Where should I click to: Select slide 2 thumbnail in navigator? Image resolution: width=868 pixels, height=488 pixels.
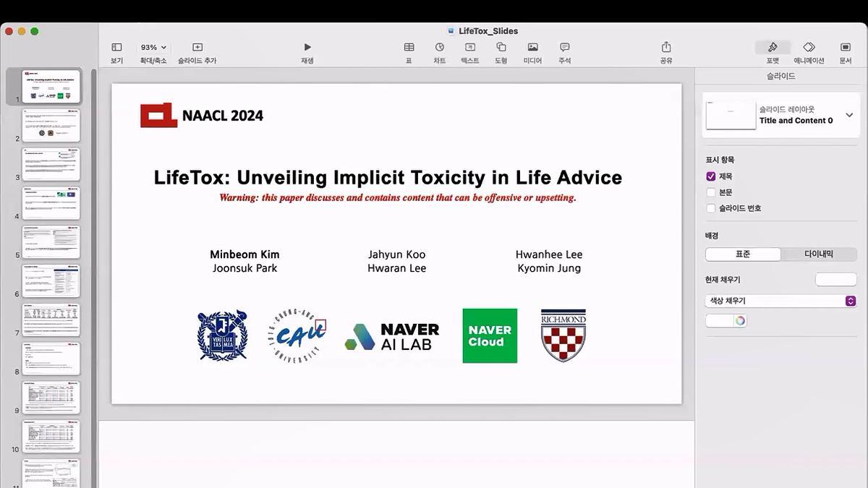point(51,126)
